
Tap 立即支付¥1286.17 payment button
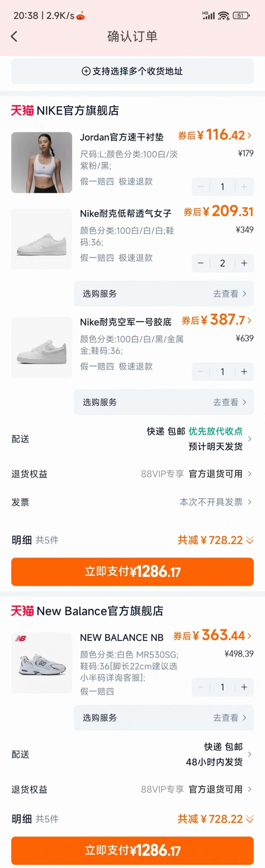click(132, 572)
